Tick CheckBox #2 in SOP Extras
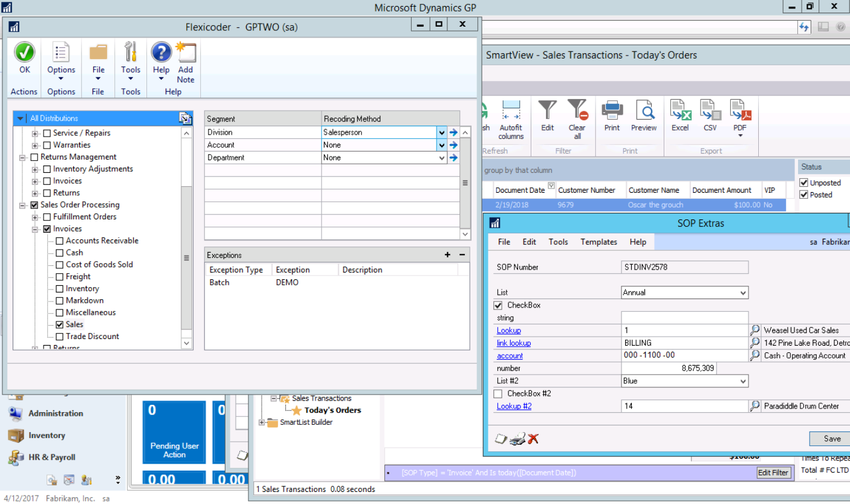The image size is (850, 504). 498,393
